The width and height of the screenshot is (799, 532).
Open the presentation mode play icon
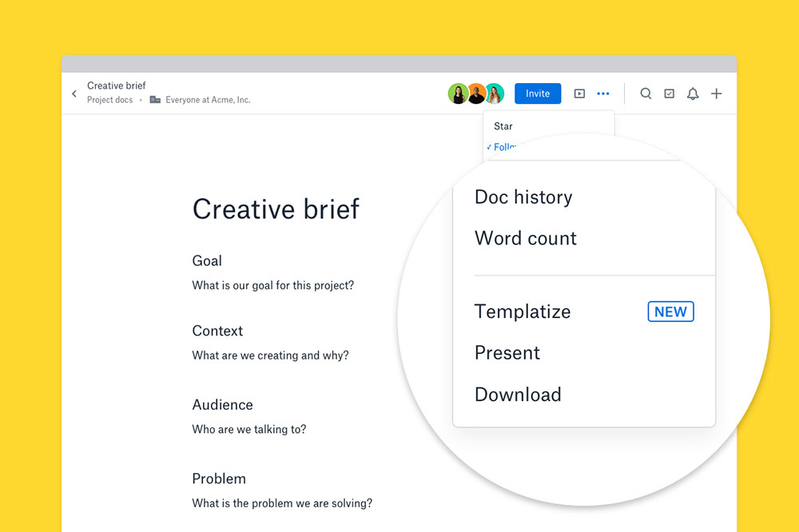579,93
